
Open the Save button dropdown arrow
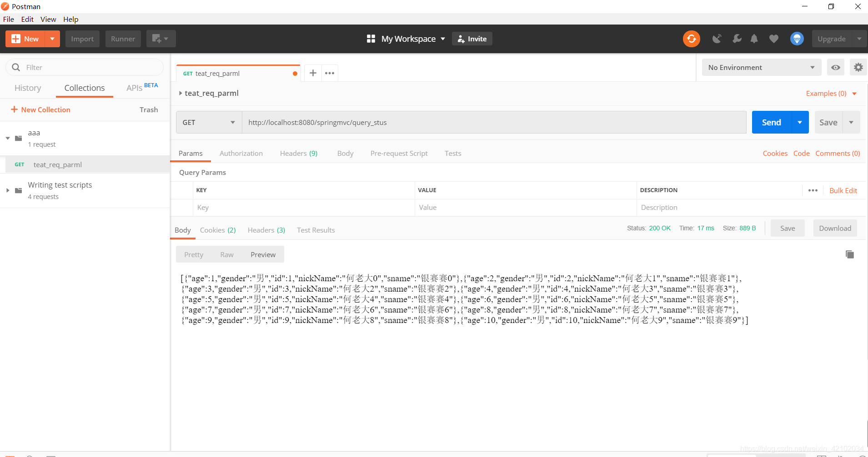click(851, 122)
